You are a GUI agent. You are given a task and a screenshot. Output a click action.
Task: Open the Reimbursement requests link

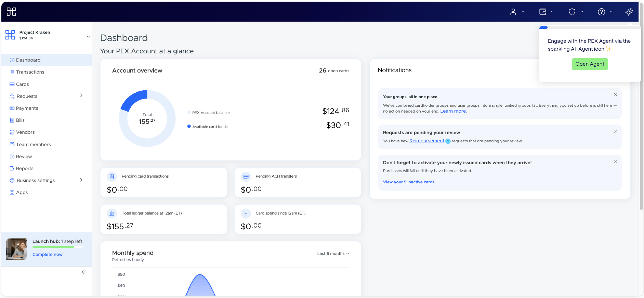[427, 141]
